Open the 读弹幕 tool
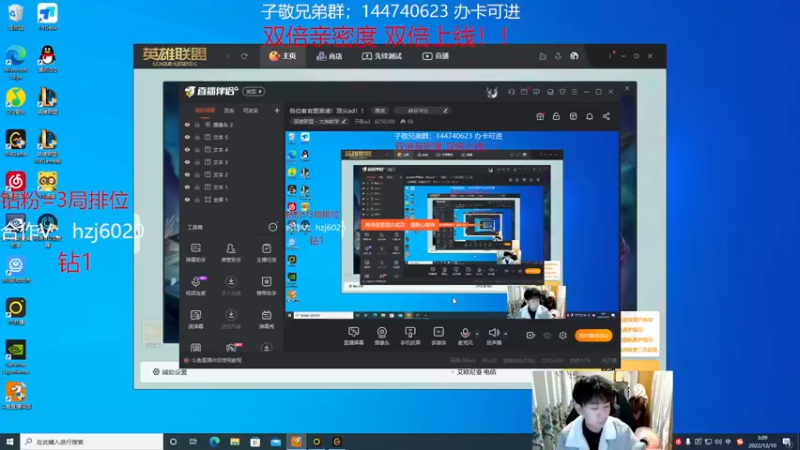This screenshot has height=450, width=800. pos(195,319)
